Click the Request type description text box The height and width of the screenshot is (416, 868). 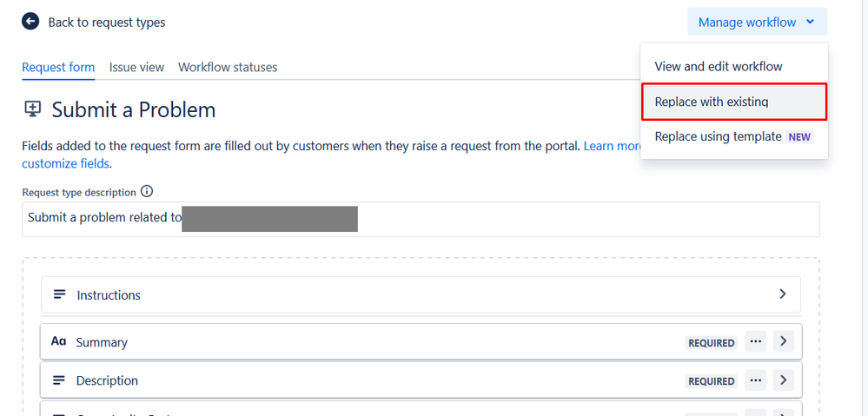click(421, 219)
